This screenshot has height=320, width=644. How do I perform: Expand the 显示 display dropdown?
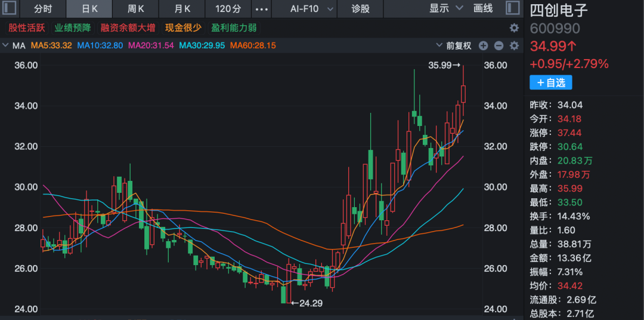[446, 8]
